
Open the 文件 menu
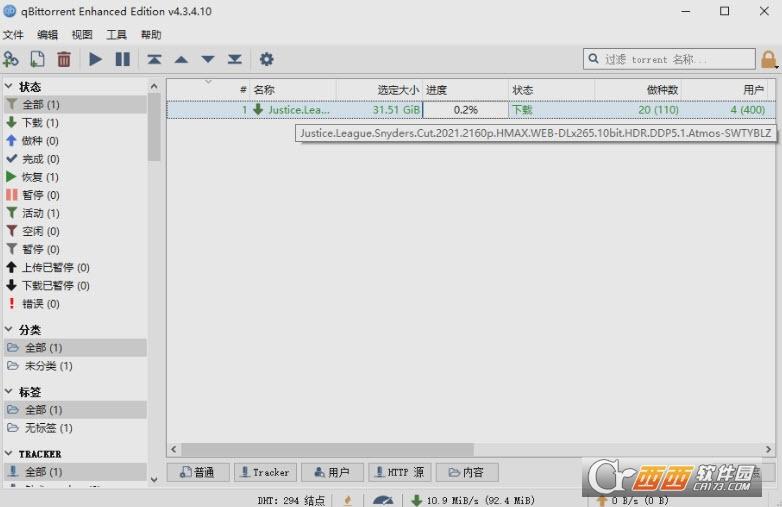[x=13, y=34]
